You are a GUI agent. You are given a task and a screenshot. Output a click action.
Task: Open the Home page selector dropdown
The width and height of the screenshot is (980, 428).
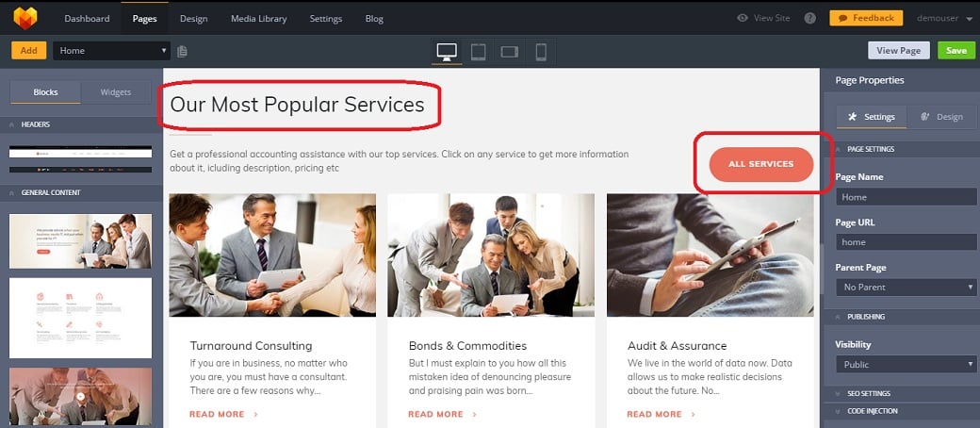[111, 51]
